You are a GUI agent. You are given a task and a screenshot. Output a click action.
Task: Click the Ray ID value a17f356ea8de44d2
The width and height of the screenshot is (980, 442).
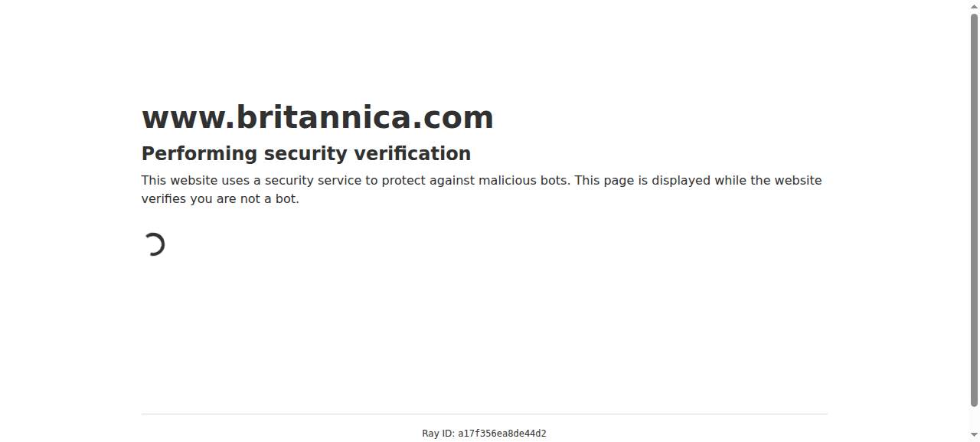click(502, 434)
